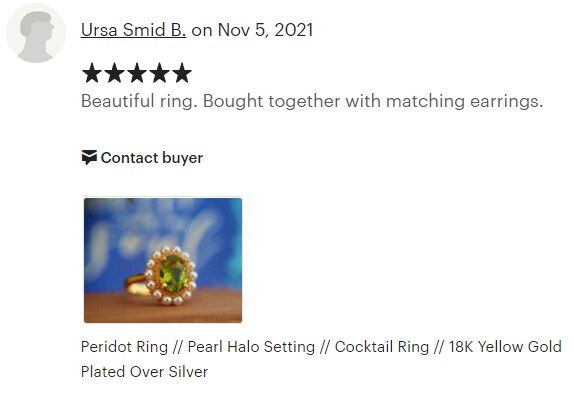
Task: Select the third rating star
Action: pyautogui.click(x=137, y=73)
